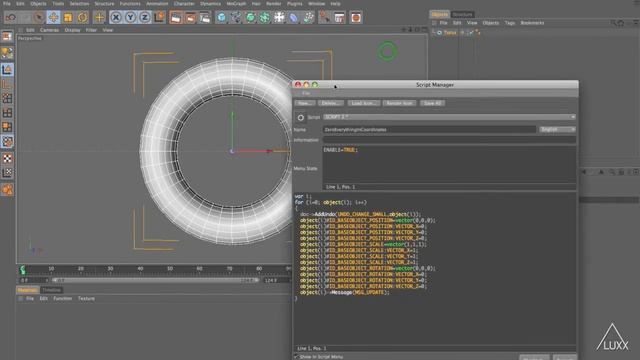Open the Script selection dropdown
This screenshot has width=640, height=360.
point(449,117)
